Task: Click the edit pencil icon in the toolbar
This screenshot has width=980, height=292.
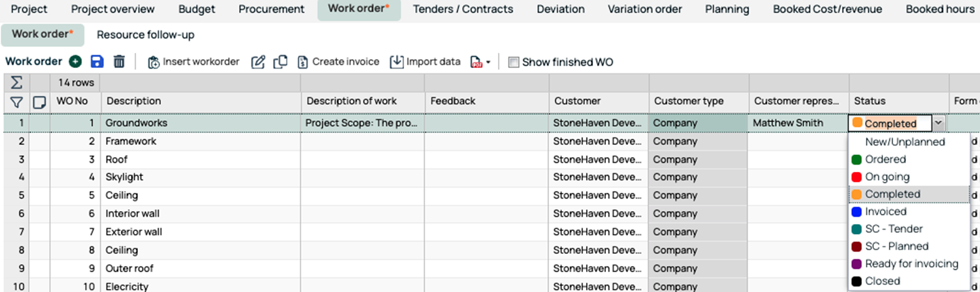Action: (258, 62)
